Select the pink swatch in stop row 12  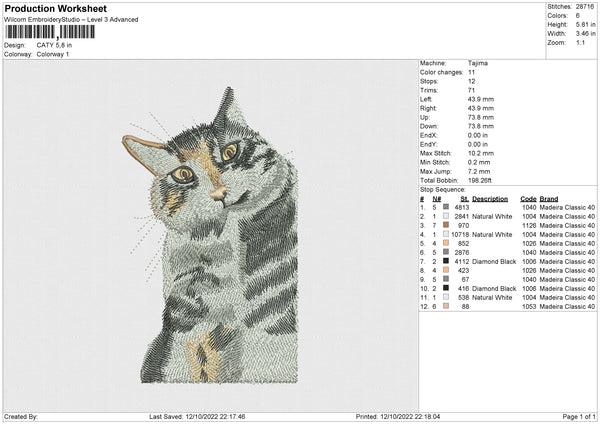[x=446, y=306]
